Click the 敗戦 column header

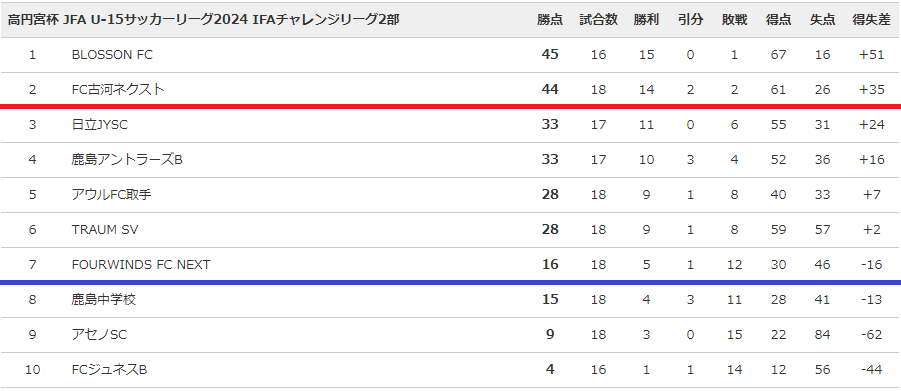(x=734, y=20)
